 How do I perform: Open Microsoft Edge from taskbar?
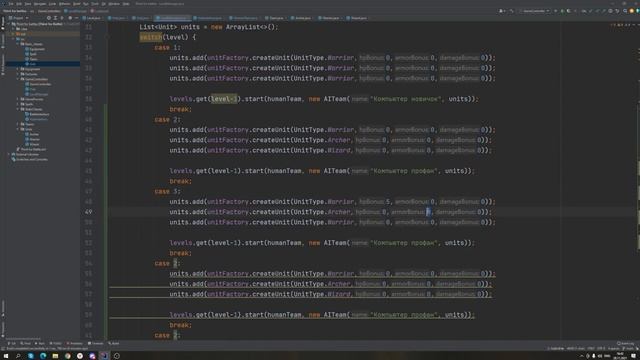coord(43,356)
